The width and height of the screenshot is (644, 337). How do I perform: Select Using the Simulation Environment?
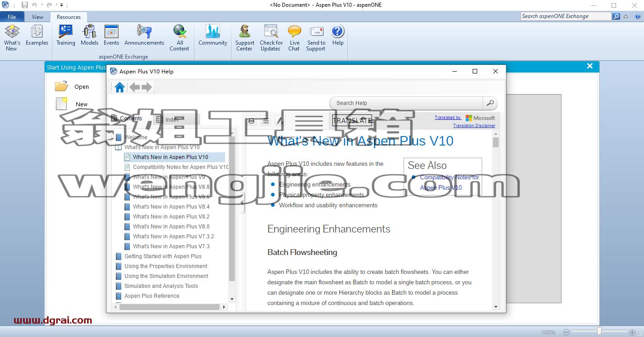pyautogui.click(x=166, y=276)
